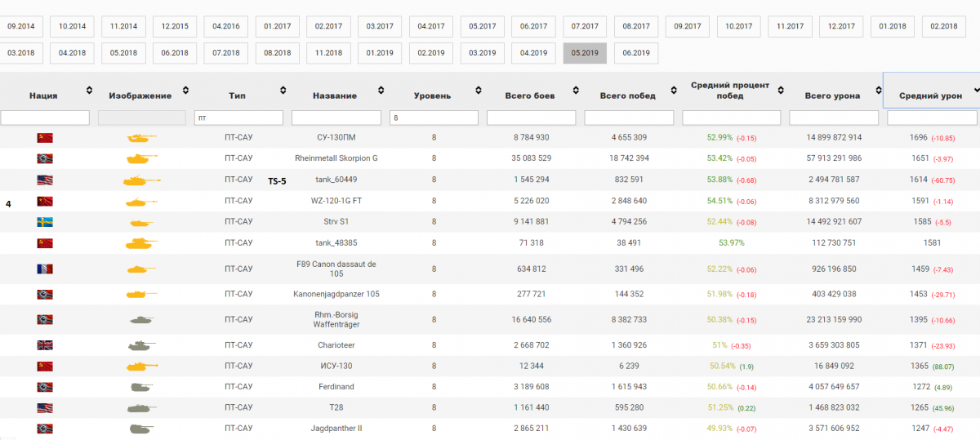This screenshot has width=980, height=440.
Task: Switch to the 06.2019 date tab
Action: pyautogui.click(x=636, y=53)
